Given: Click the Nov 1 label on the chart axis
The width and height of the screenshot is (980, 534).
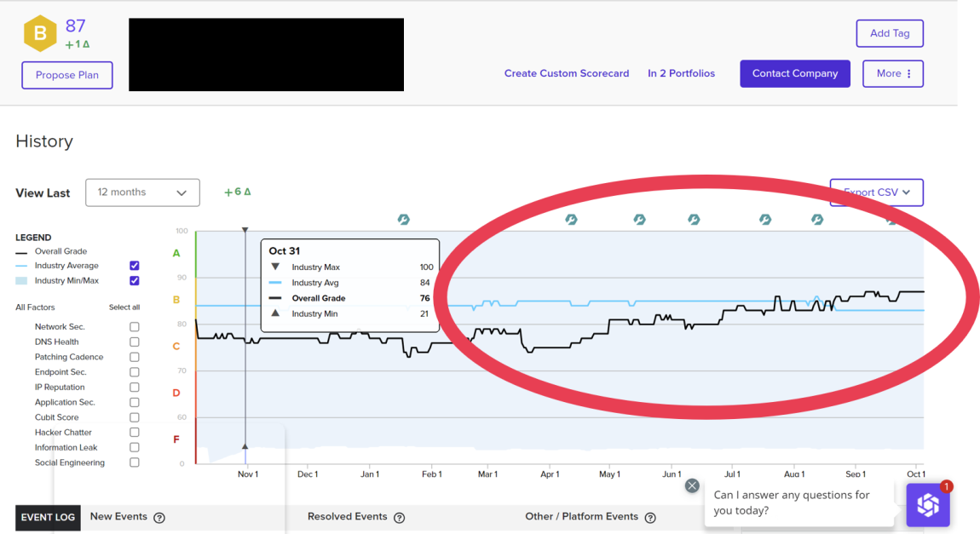Looking at the screenshot, I should coord(248,474).
